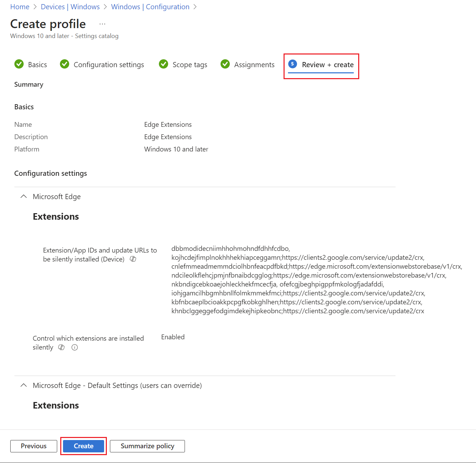Click the Summarize policy button
The height and width of the screenshot is (463, 476).
tap(147, 446)
